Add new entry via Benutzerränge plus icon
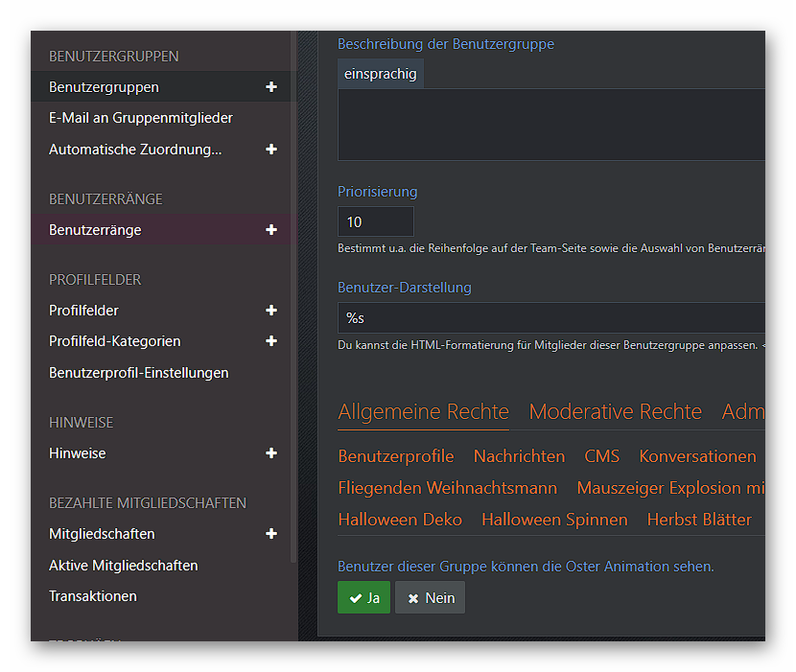The height and width of the screenshot is (672, 796). point(271,230)
